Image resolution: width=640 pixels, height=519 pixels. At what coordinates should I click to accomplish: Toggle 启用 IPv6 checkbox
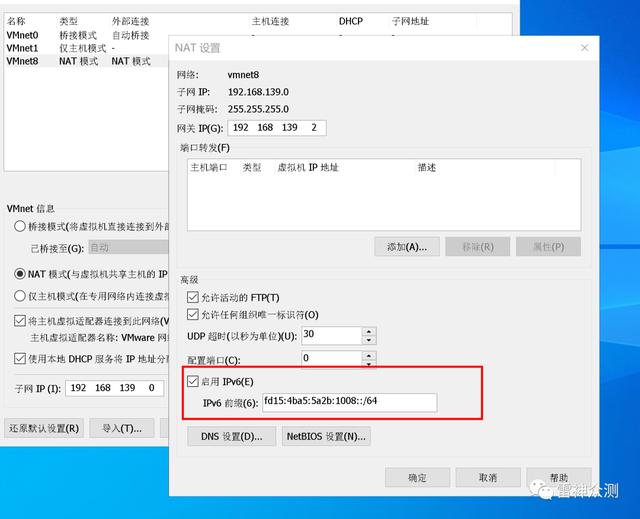pyautogui.click(x=193, y=381)
